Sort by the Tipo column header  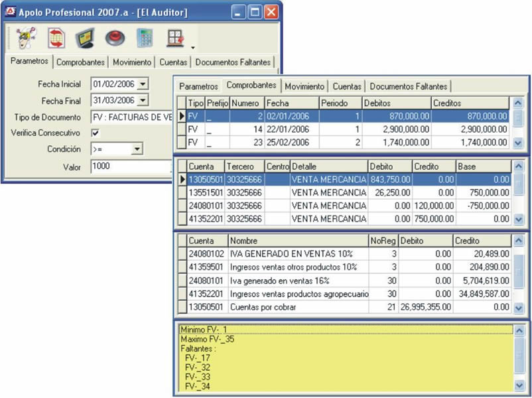pyautogui.click(x=196, y=103)
